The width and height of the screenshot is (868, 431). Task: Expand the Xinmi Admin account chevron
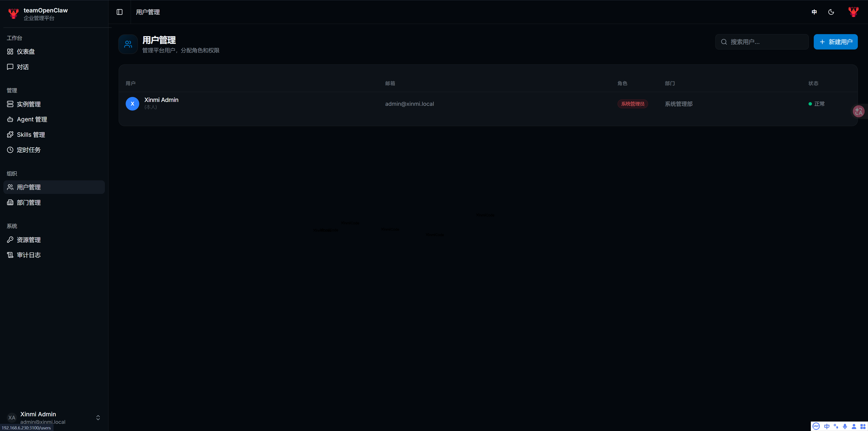(98, 417)
